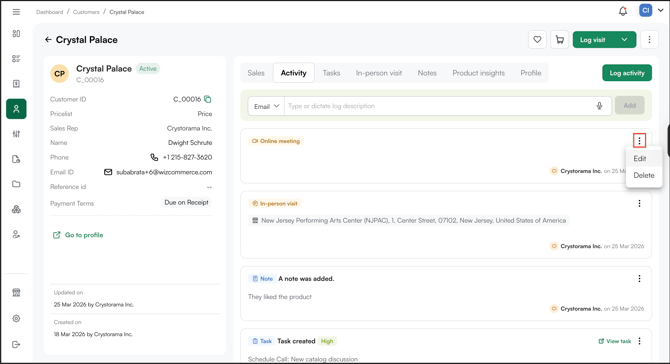The height and width of the screenshot is (364, 670).
Task: Open three-dot menu on Note card
Action: coord(639,279)
